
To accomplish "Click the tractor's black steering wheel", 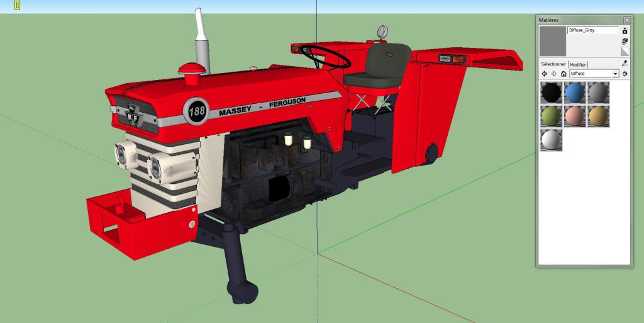I will 325,57.
